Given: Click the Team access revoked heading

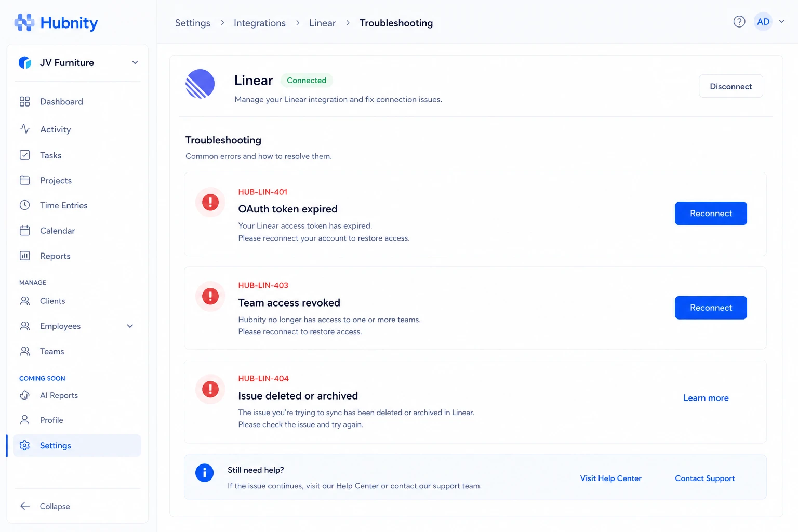Looking at the screenshot, I should (289, 302).
